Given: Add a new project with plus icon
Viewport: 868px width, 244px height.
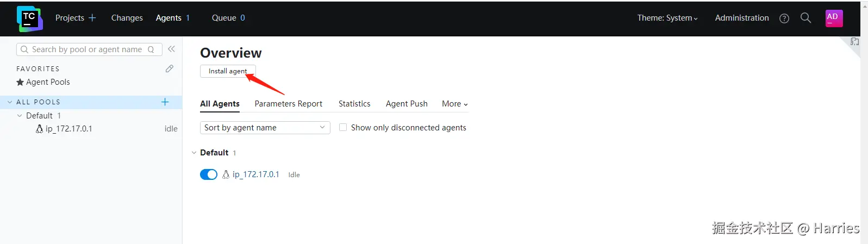Looking at the screenshot, I should (92, 18).
